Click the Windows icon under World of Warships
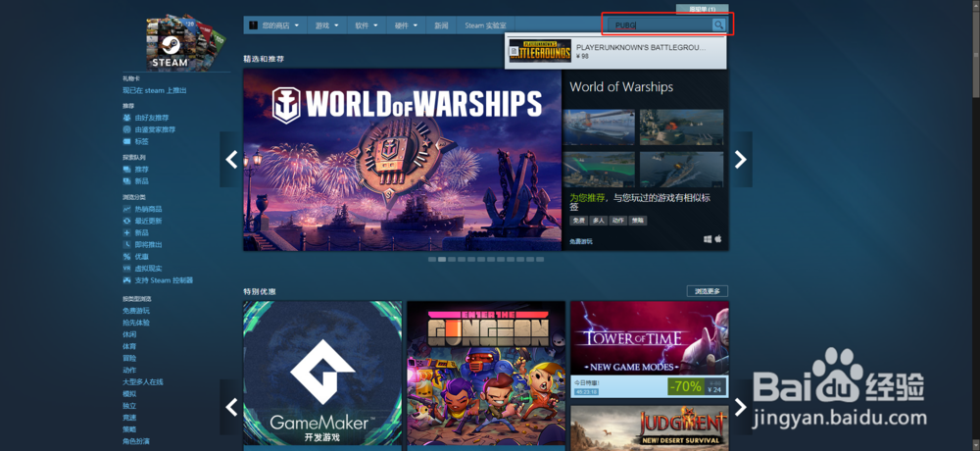 coord(708,239)
